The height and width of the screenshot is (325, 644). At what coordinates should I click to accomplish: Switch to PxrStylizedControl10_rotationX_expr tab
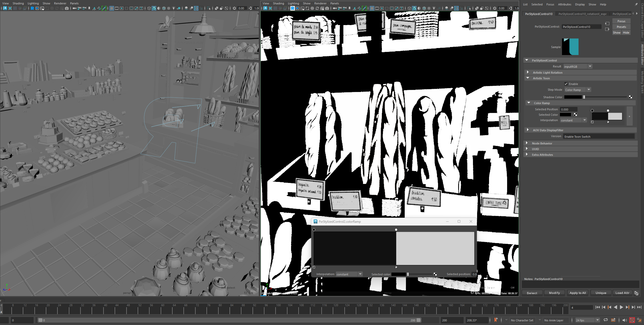tap(582, 14)
